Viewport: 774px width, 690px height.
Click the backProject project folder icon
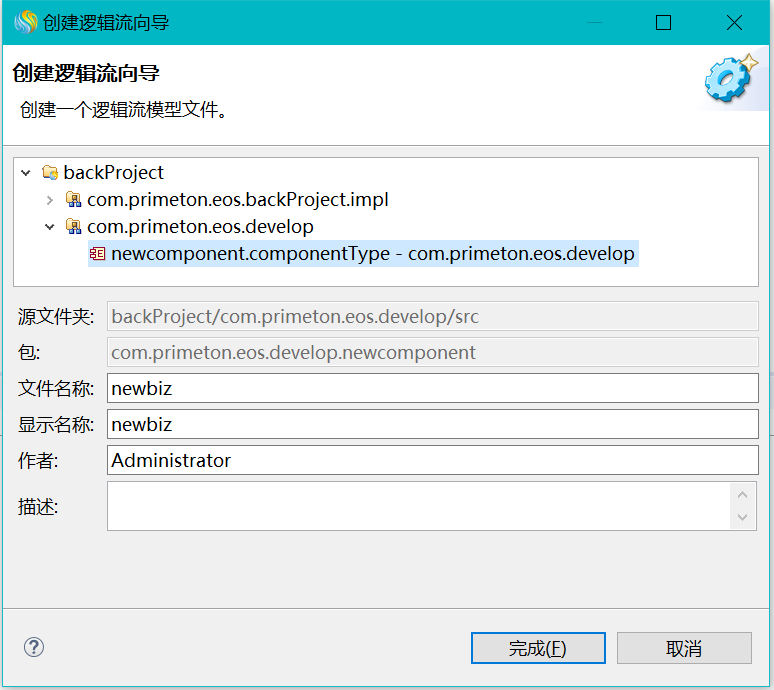[50, 173]
